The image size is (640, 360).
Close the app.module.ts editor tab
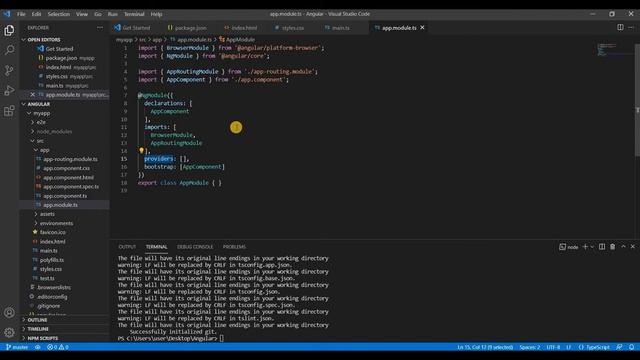click(x=422, y=27)
